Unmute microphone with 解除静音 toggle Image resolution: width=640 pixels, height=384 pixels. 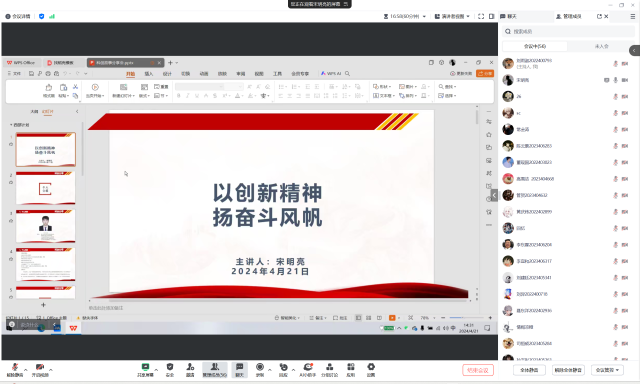(x=15, y=370)
